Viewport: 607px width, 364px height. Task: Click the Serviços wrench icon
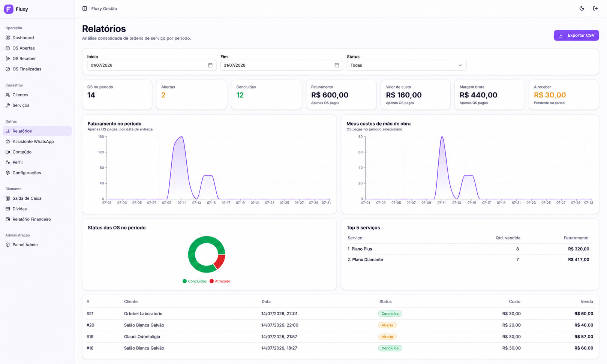tap(8, 105)
